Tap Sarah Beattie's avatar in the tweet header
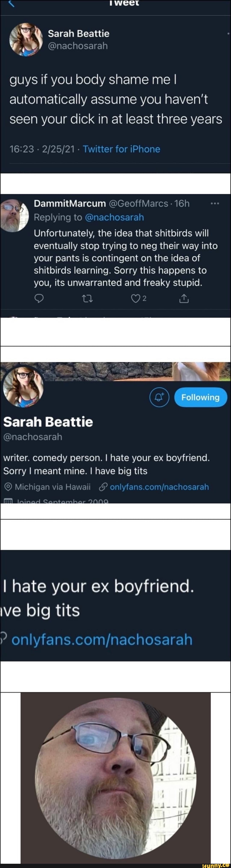Viewport: 231px width, 868px height. [26, 40]
